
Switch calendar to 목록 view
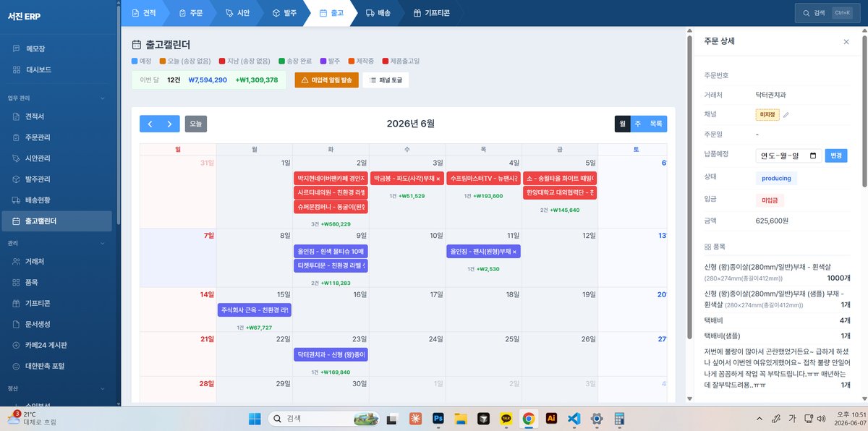[x=656, y=124]
